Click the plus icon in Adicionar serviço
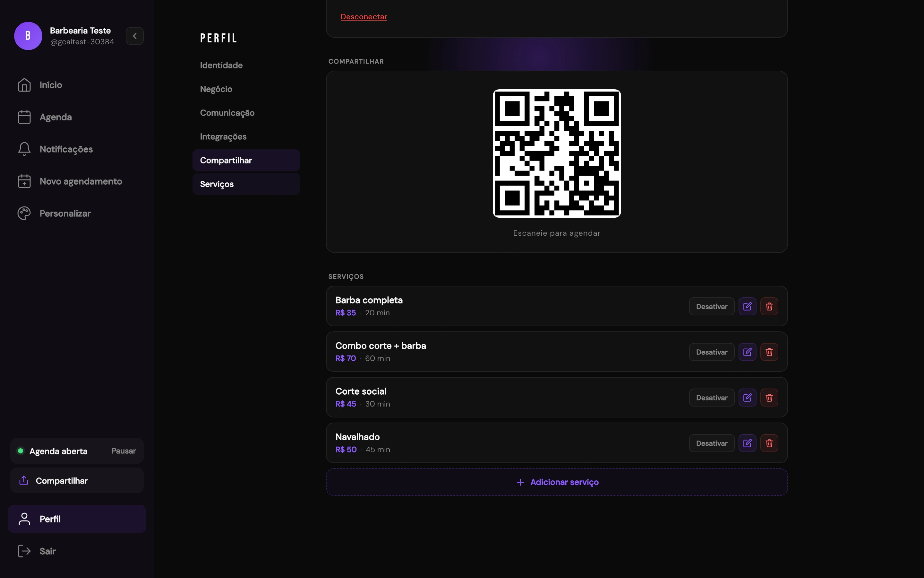 tap(520, 482)
